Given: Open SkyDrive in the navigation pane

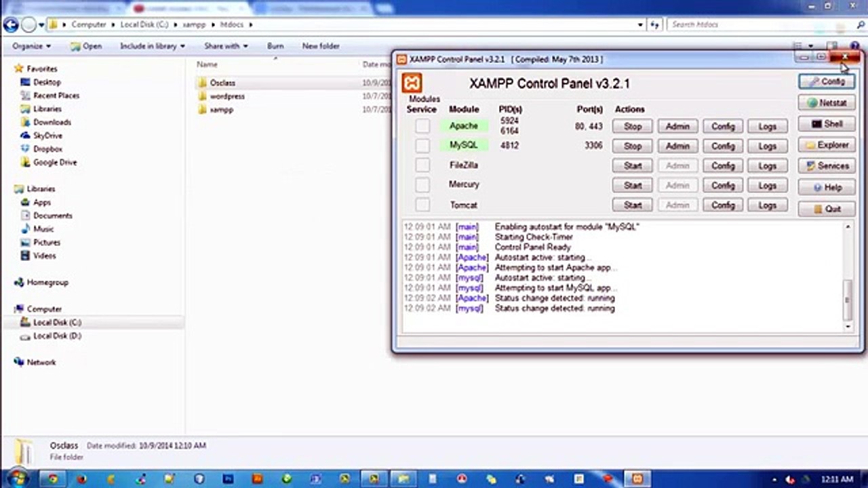Looking at the screenshot, I should [x=47, y=136].
